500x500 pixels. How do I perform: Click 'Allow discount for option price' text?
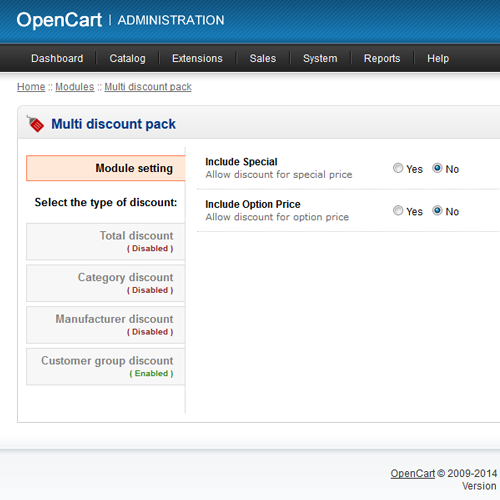point(277,217)
